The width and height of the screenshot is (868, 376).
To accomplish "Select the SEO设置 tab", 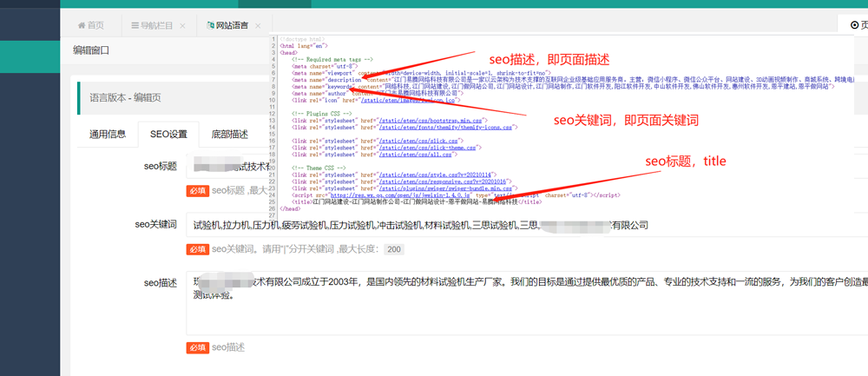I will [168, 134].
